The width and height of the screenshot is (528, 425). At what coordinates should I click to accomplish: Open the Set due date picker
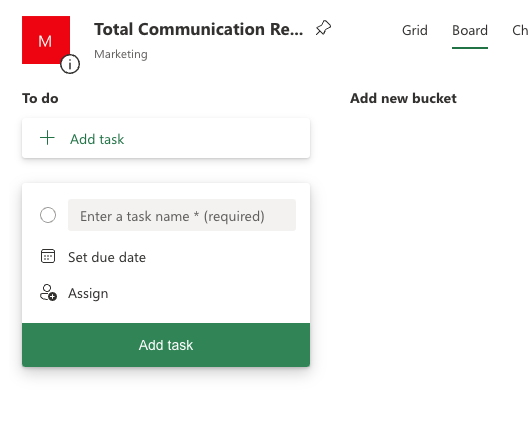pos(107,257)
